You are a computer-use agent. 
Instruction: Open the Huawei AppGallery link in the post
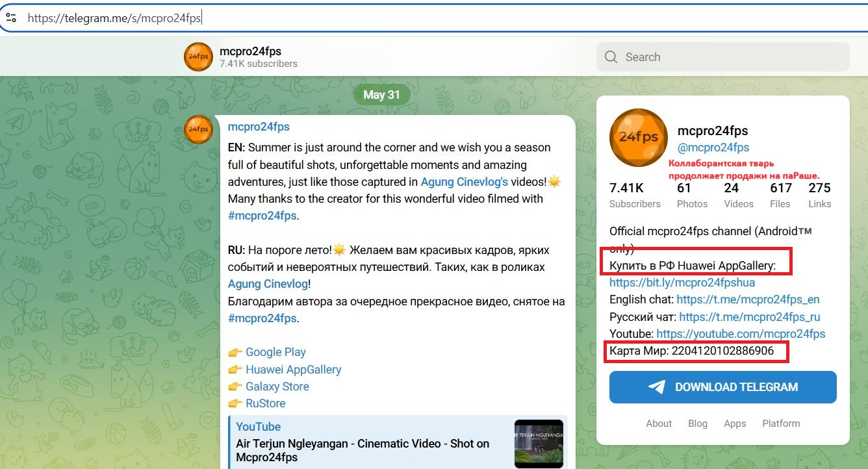pyautogui.click(x=293, y=370)
